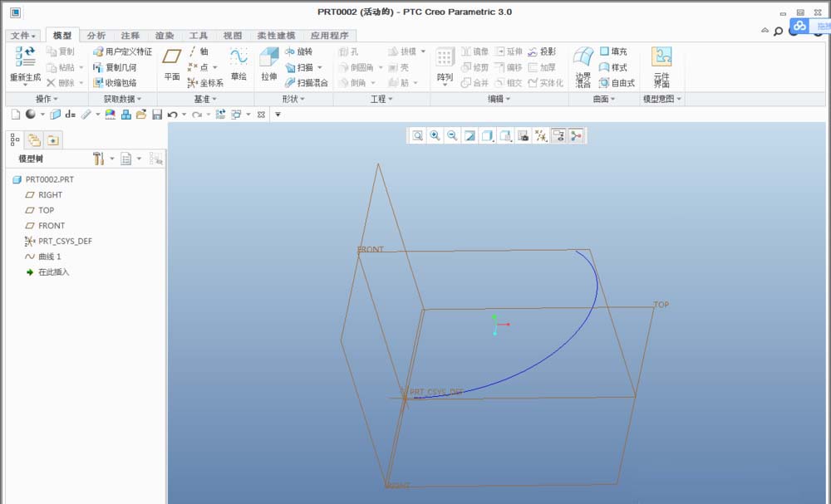Expand the 工程 (Engineering) group dropdown
Screen dimensions: 831x504
[381, 99]
